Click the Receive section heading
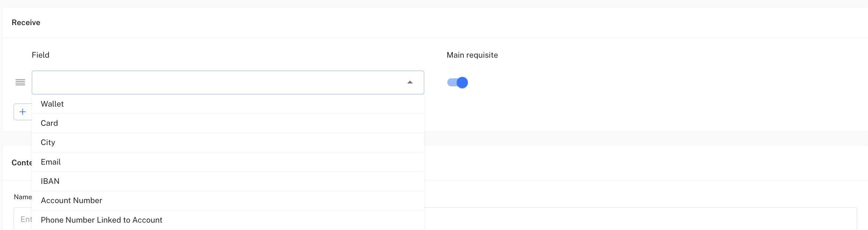Screen dimensions: 868x230 point(26,23)
